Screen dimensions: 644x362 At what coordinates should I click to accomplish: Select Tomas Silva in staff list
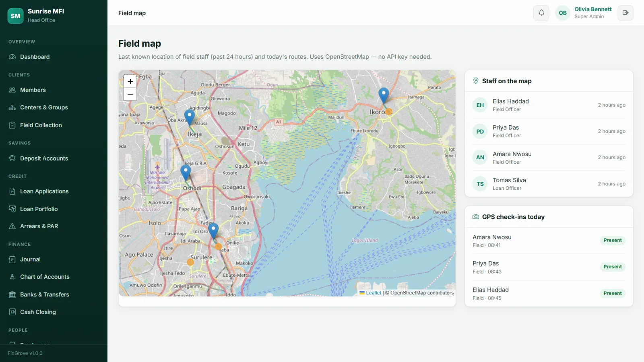point(549,184)
